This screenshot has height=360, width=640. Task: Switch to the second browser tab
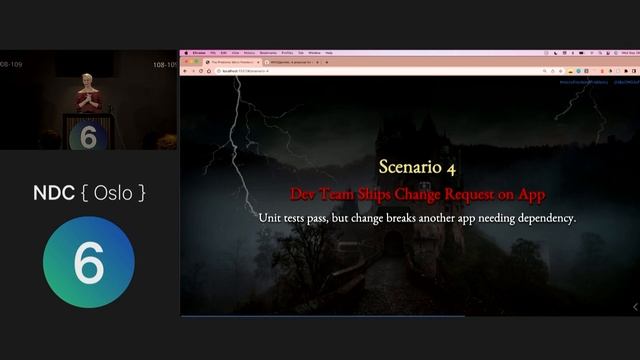pos(291,62)
